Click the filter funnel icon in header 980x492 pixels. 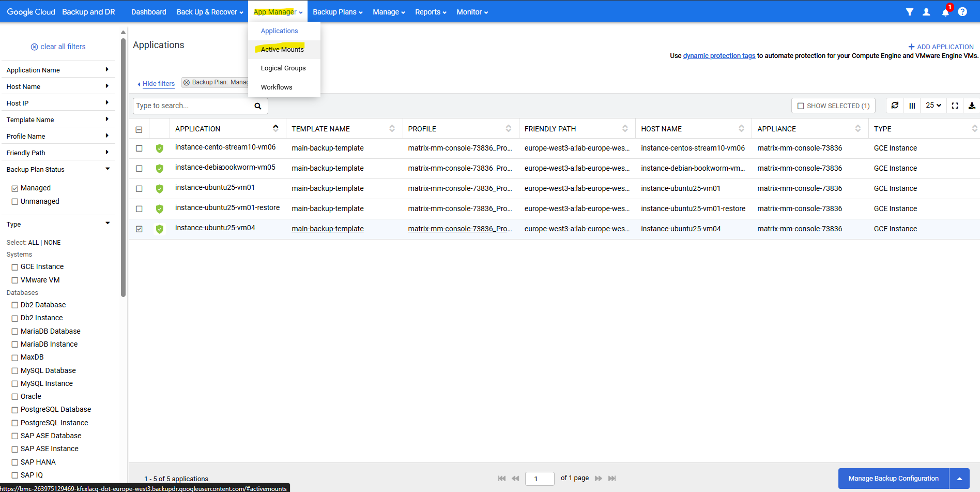(909, 12)
